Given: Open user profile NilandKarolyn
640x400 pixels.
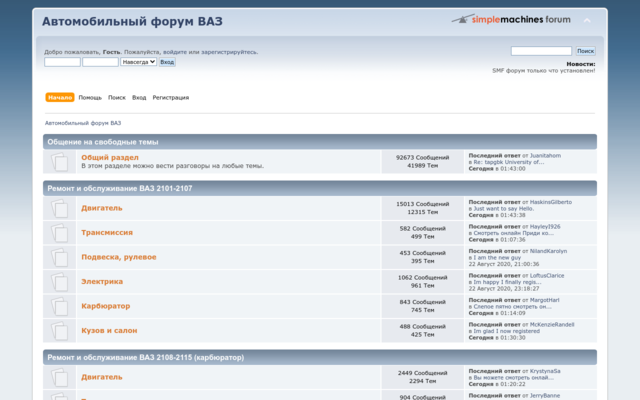Looking at the screenshot, I should [548, 251].
